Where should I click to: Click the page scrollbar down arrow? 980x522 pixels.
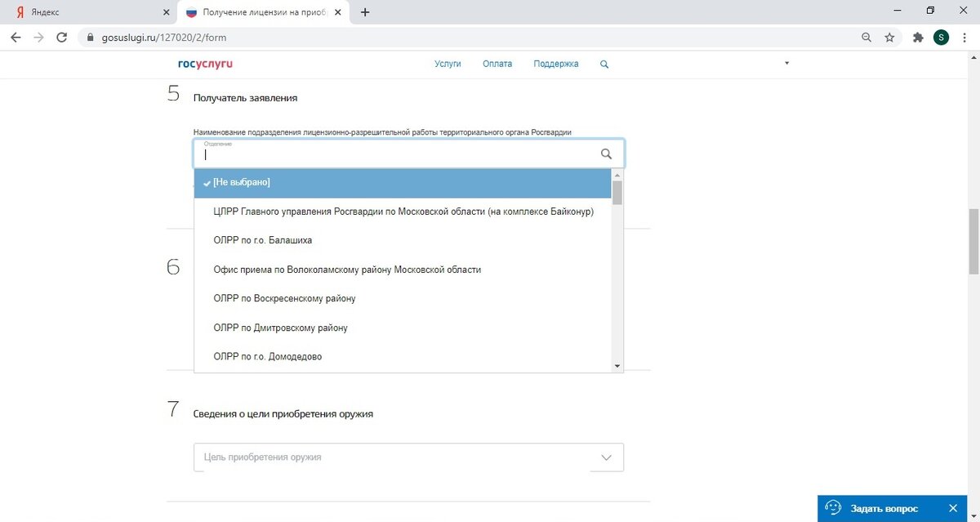[973, 516]
